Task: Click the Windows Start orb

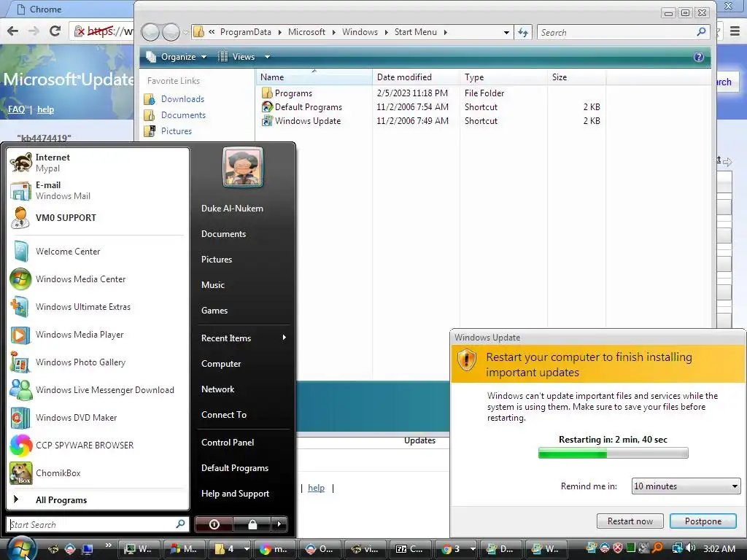Action: [20, 548]
